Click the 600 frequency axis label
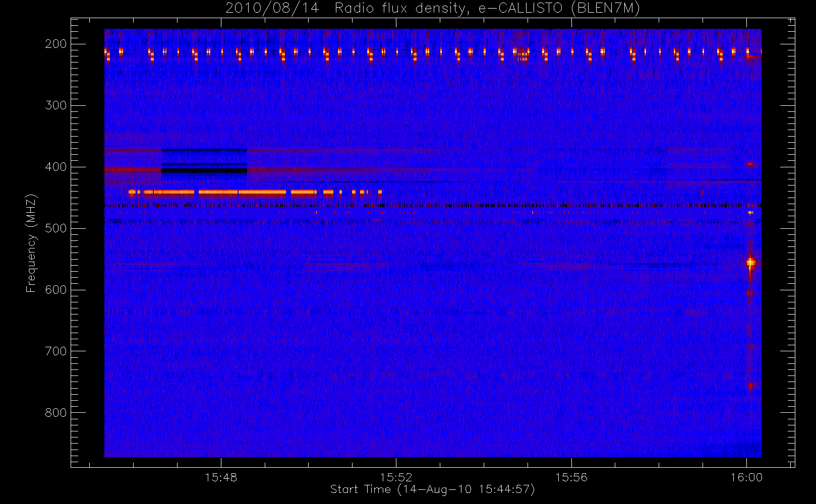This screenshot has height=504, width=816. (56, 290)
